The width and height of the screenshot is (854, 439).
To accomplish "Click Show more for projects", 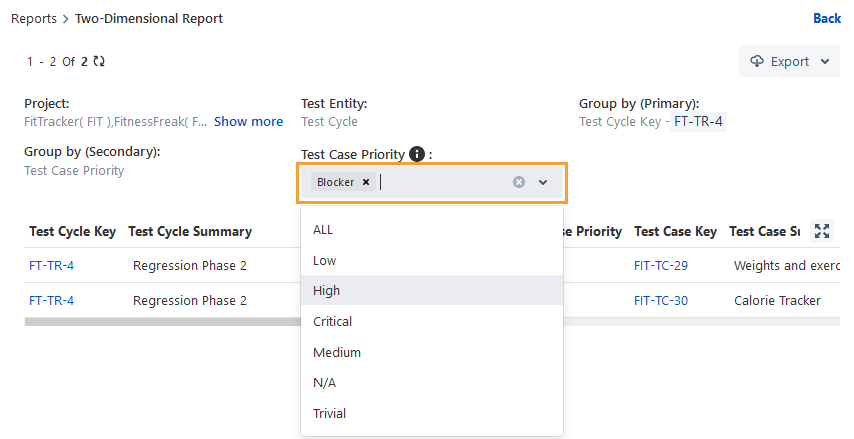I will pos(248,121).
